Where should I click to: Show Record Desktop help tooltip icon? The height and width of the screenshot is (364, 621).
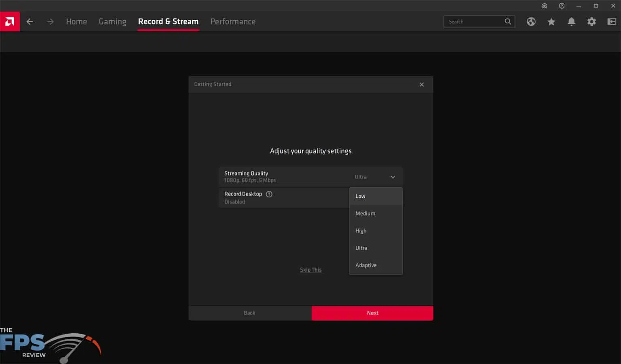(269, 194)
